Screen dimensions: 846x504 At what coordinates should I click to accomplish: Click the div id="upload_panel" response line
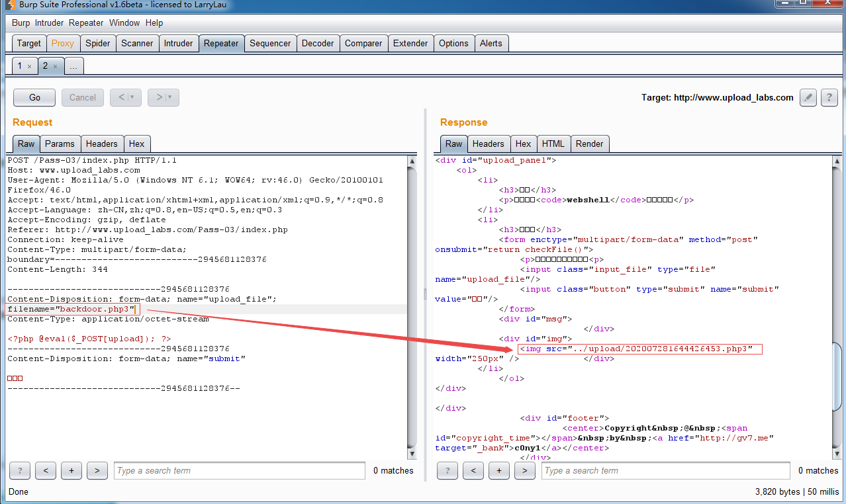click(x=496, y=160)
